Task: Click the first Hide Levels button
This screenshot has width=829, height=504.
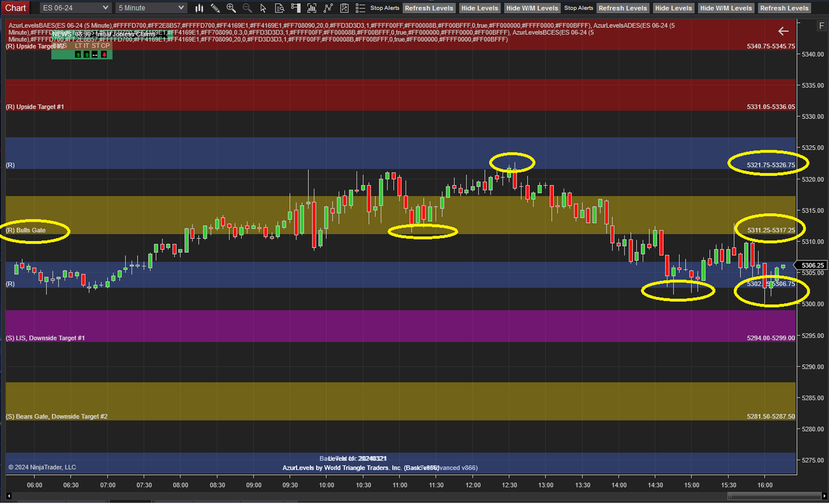Action: click(479, 8)
